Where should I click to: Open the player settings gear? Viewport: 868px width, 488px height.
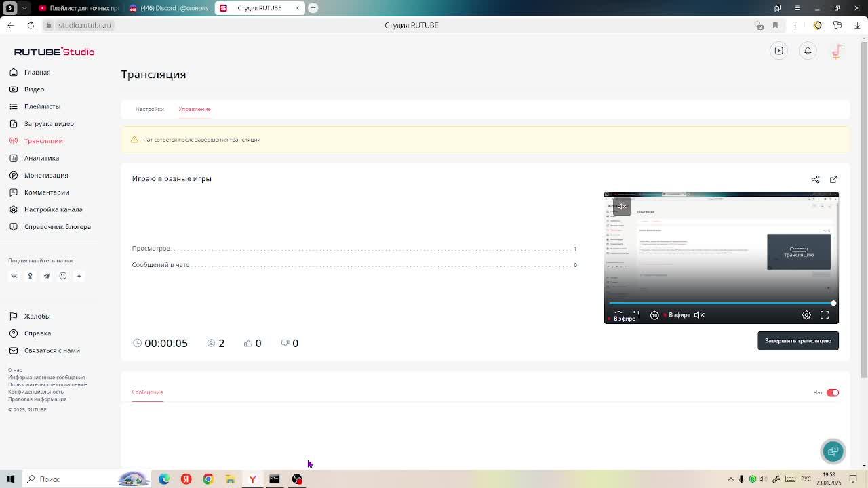pyautogui.click(x=806, y=315)
